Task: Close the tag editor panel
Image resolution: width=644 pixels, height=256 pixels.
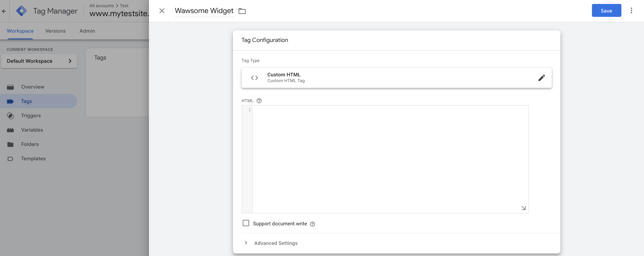Action: pyautogui.click(x=162, y=11)
